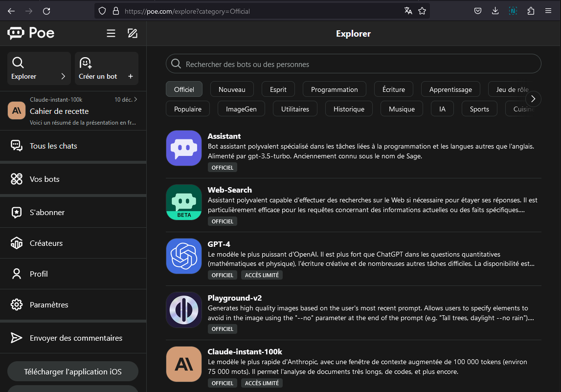Viewport: 561px width, 392px height.
Task: Bookmark this page with the star
Action: click(422, 11)
